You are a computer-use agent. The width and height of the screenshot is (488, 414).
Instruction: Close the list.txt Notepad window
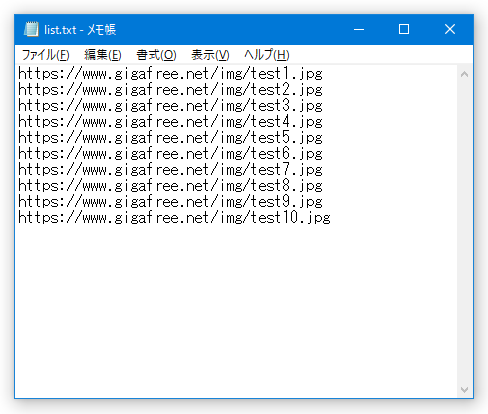[x=450, y=29]
